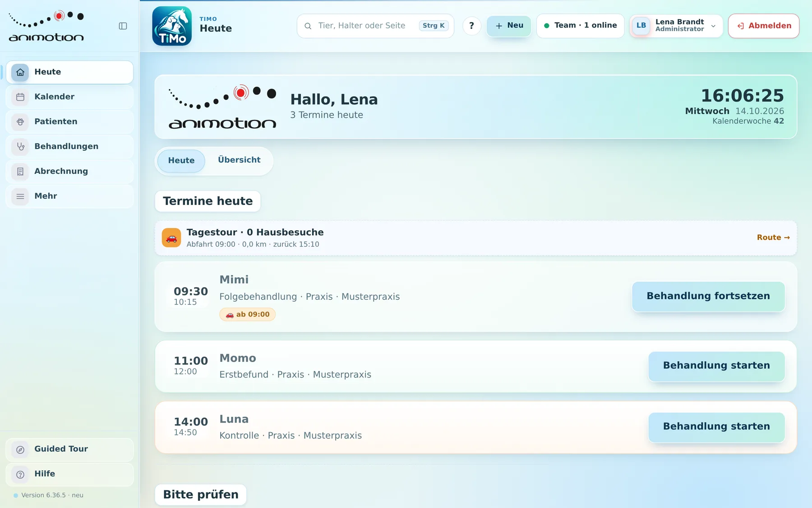Image resolution: width=812 pixels, height=508 pixels.
Task: Click the animotion logo in sidebar
Action: tap(46, 26)
